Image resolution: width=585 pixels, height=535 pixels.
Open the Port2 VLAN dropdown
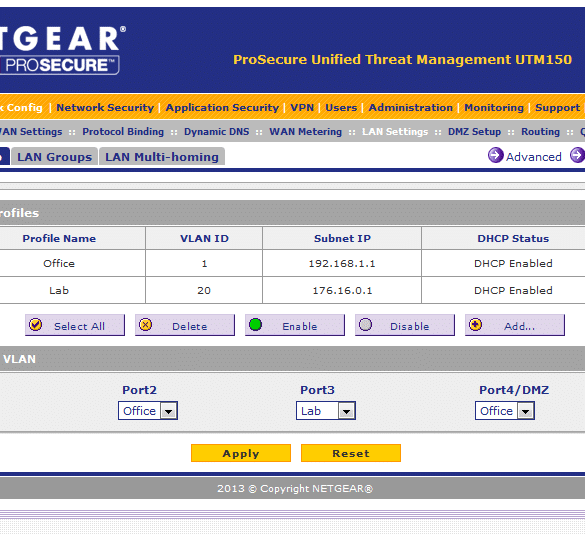click(x=148, y=411)
